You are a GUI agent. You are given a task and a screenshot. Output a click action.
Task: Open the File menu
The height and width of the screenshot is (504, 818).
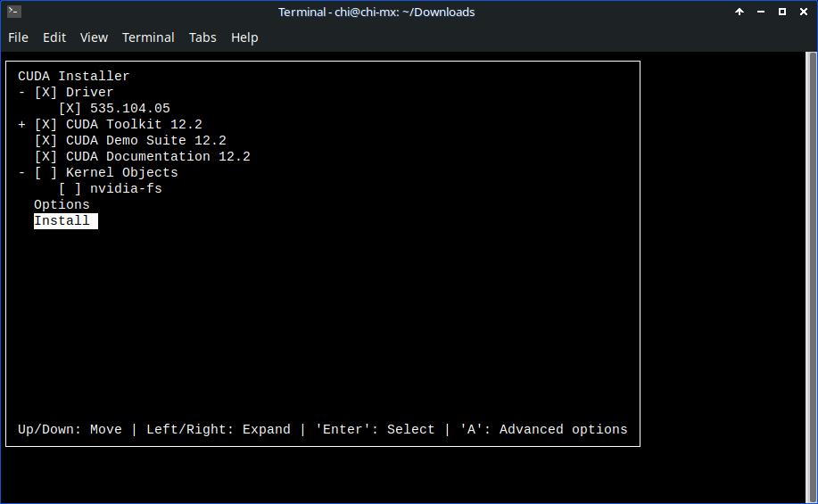click(18, 37)
